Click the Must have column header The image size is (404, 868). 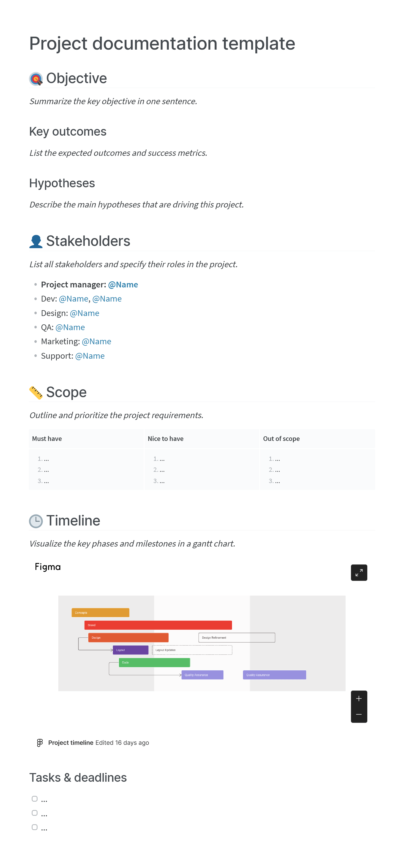[47, 438]
